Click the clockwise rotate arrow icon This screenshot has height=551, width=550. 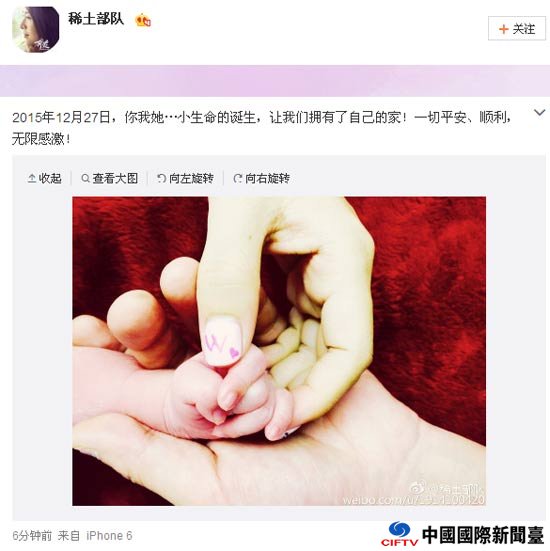coord(238,179)
